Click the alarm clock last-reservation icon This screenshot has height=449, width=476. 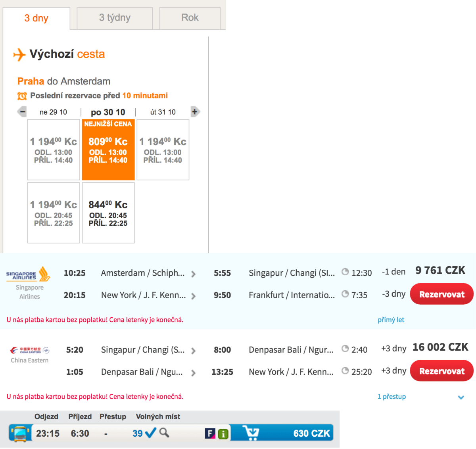pos(22,96)
